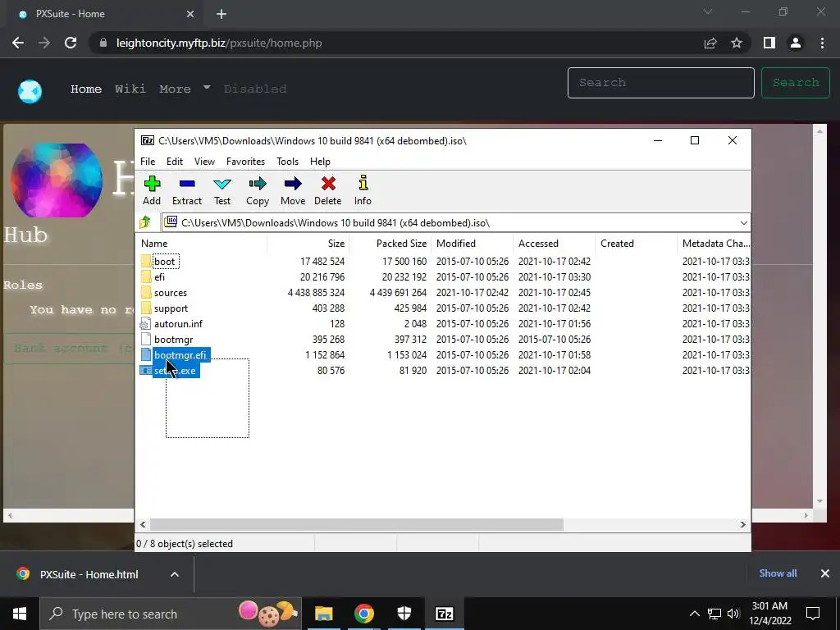The height and width of the screenshot is (630, 840).
Task: Open the Tools menu in 7-Zip
Action: (x=288, y=162)
